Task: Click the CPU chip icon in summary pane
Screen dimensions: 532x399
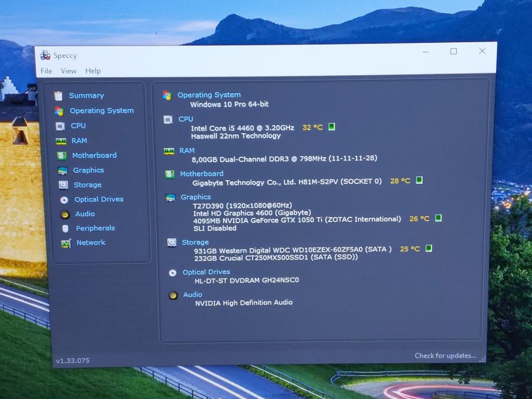Action: 168,120
